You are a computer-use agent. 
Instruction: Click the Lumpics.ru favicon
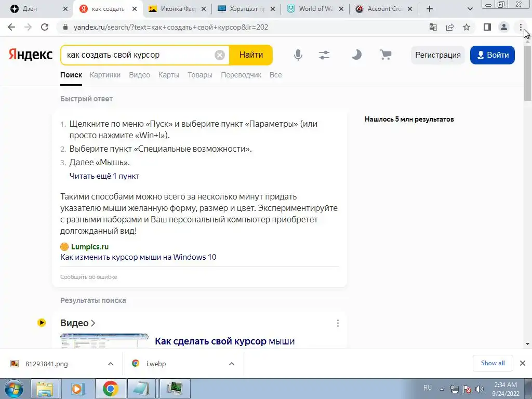coord(64,247)
